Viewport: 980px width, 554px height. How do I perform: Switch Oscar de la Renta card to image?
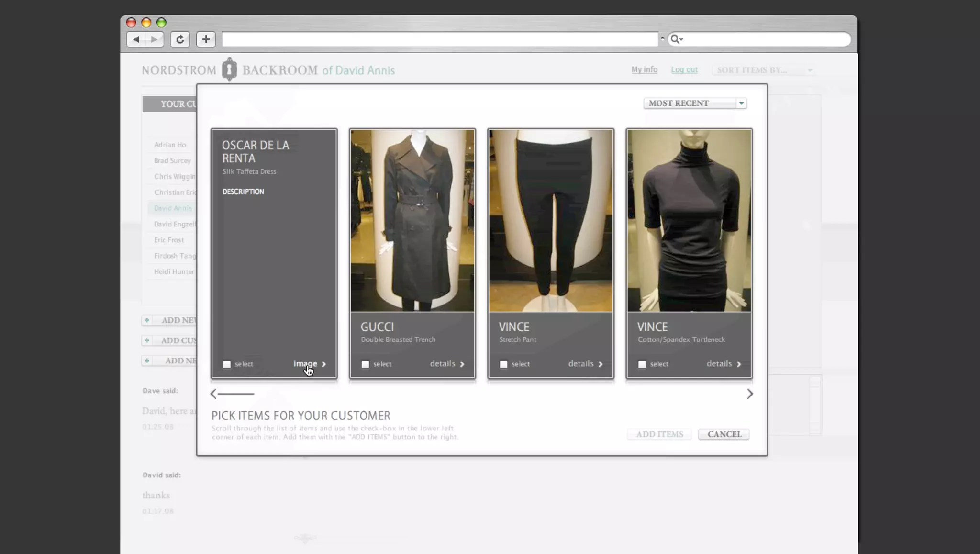[x=309, y=364]
